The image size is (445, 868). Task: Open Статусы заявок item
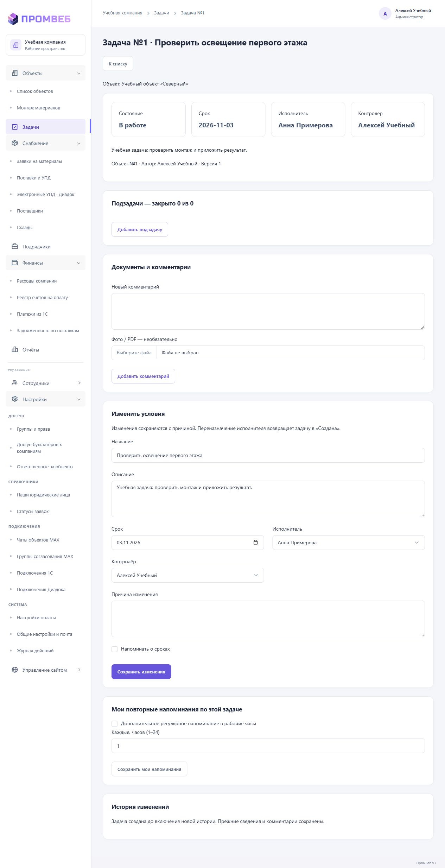click(x=33, y=511)
